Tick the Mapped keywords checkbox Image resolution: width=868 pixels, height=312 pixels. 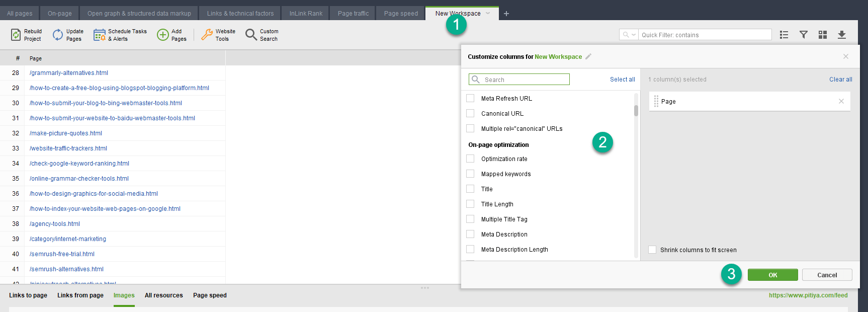click(470, 174)
